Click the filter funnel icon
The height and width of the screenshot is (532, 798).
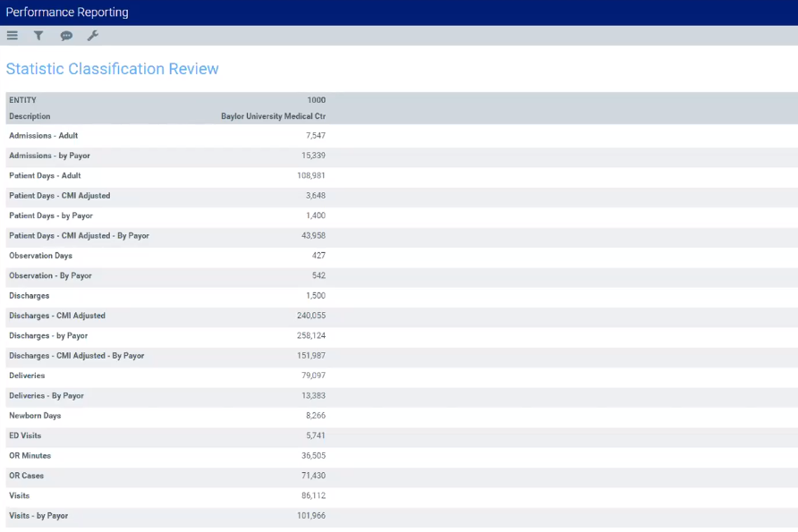pyautogui.click(x=38, y=36)
